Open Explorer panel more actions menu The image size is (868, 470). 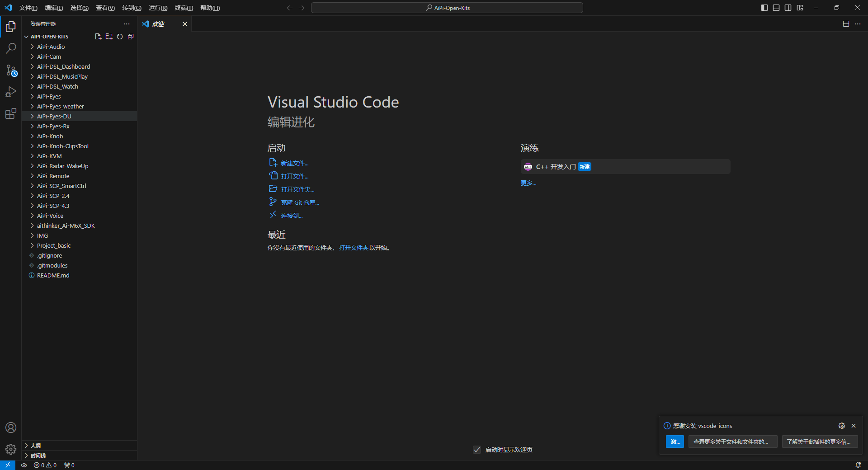coord(127,24)
